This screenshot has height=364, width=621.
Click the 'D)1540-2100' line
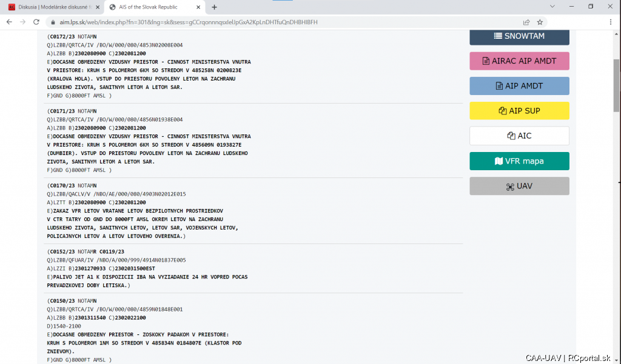64,326
